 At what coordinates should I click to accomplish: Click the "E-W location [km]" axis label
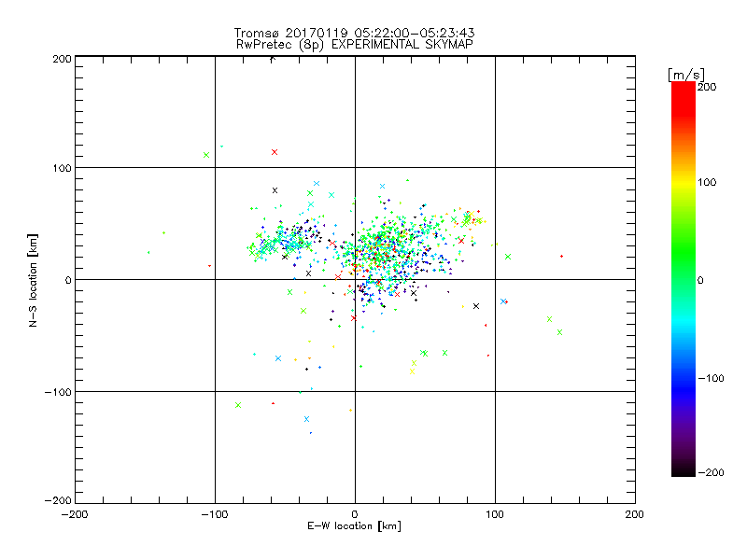pyautogui.click(x=354, y=526)
